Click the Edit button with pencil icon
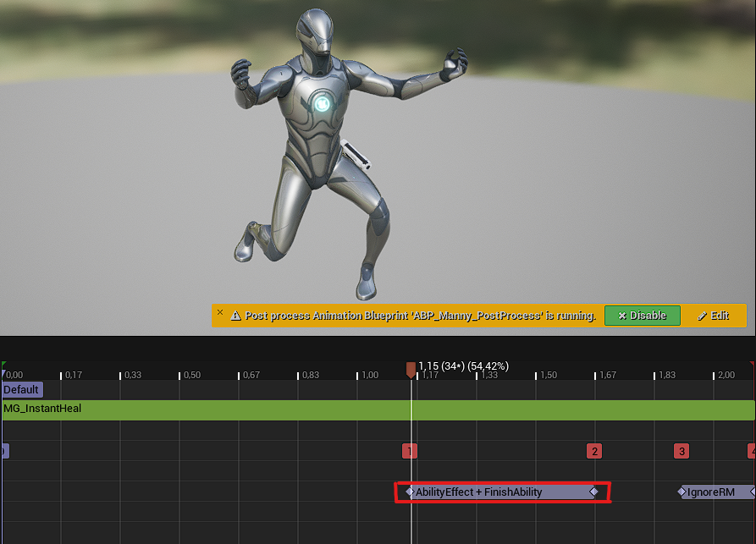Image resolution: width=756 pixels, height=544 pixels. click(713, 316)
